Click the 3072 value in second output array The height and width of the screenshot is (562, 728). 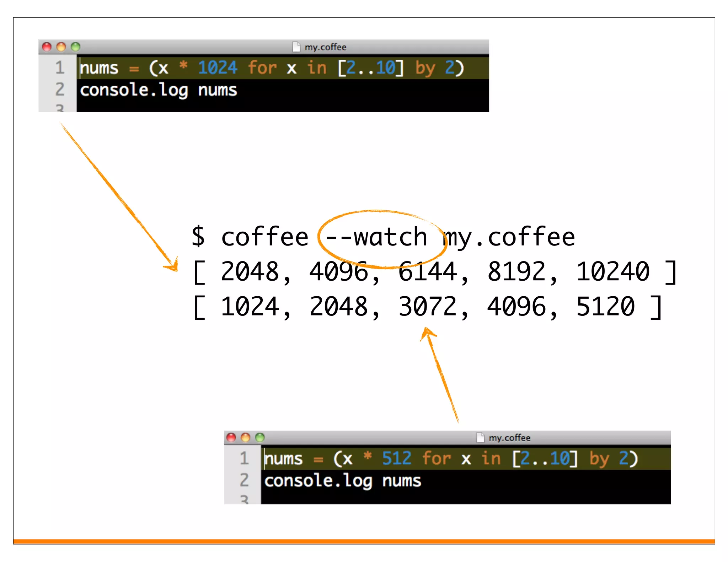pyautogui.click(x=428, y=307)
